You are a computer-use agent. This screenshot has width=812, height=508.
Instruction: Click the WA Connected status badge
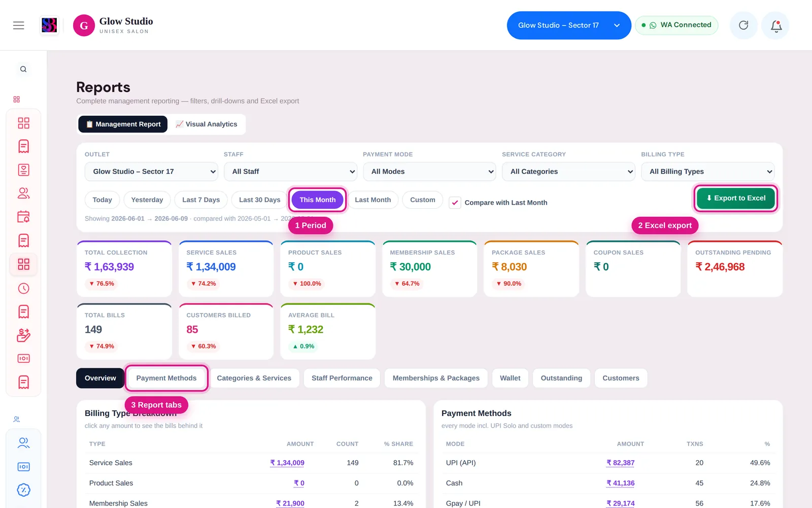point(676,25)
